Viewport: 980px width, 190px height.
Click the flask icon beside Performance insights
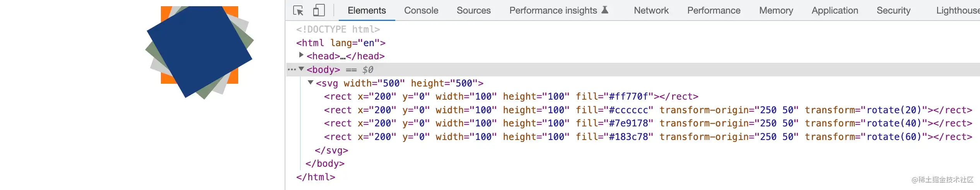click(x=605, y=10)
